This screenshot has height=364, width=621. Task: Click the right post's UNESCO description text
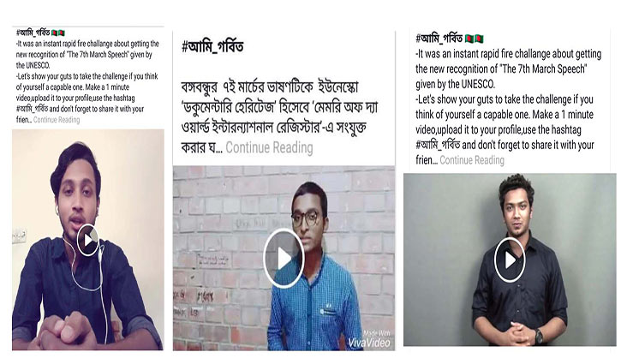tap(509, 69)
